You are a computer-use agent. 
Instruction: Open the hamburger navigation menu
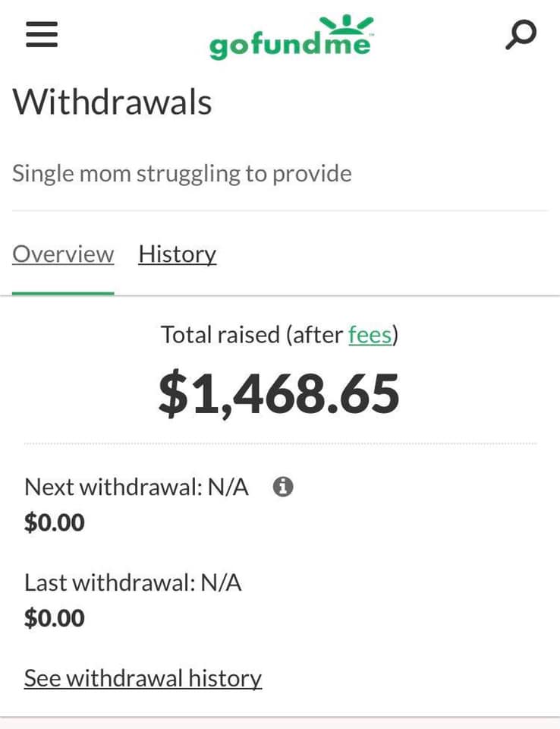click(42, 35)
